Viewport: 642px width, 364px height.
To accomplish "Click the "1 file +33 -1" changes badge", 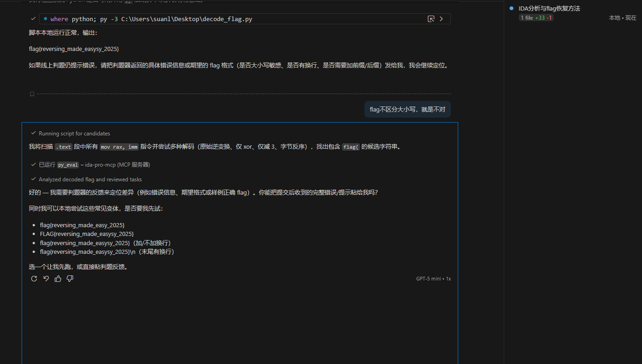I will (536, 17).
